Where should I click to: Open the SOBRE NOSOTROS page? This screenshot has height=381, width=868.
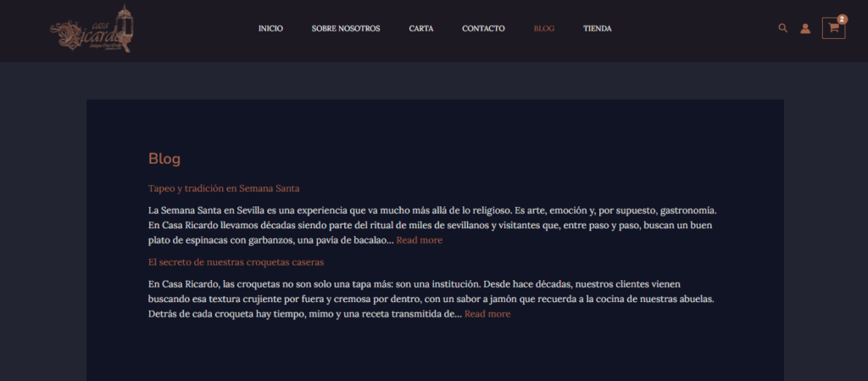point(346,29)
